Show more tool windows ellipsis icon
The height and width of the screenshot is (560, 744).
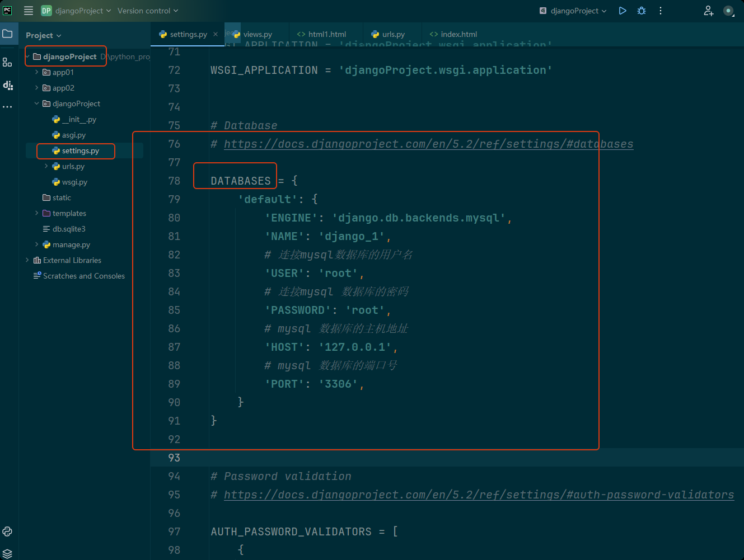click(x=7, y=106)
